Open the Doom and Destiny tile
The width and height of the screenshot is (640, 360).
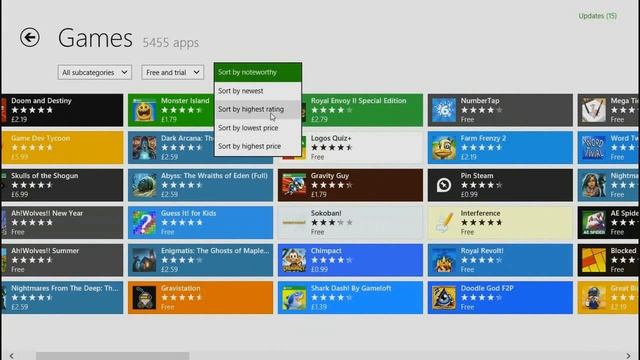(x=62, y=110)
